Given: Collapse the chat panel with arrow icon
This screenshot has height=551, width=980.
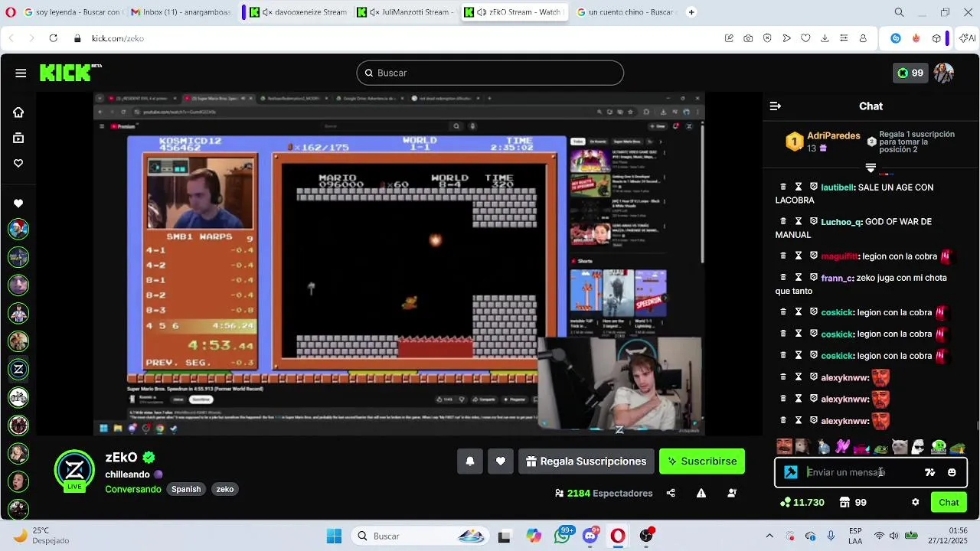Looking at the screenshot, I should 775,106.
